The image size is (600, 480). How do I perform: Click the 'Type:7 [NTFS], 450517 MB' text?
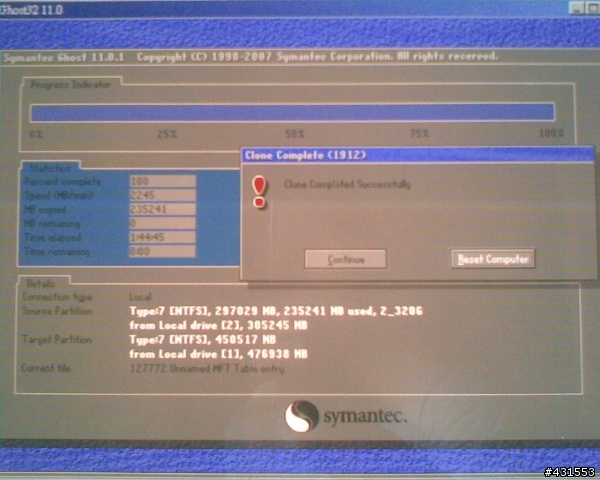pos(203,340)
